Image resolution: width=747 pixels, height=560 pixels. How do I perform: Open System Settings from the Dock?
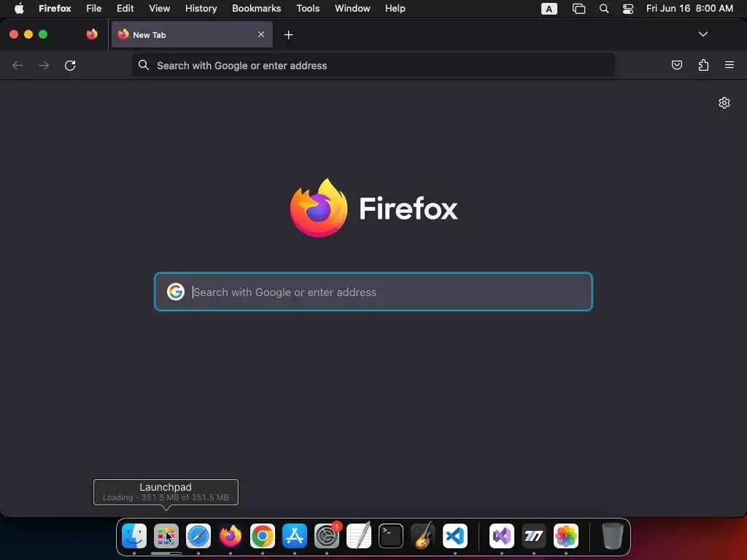[x=327, y=536]
